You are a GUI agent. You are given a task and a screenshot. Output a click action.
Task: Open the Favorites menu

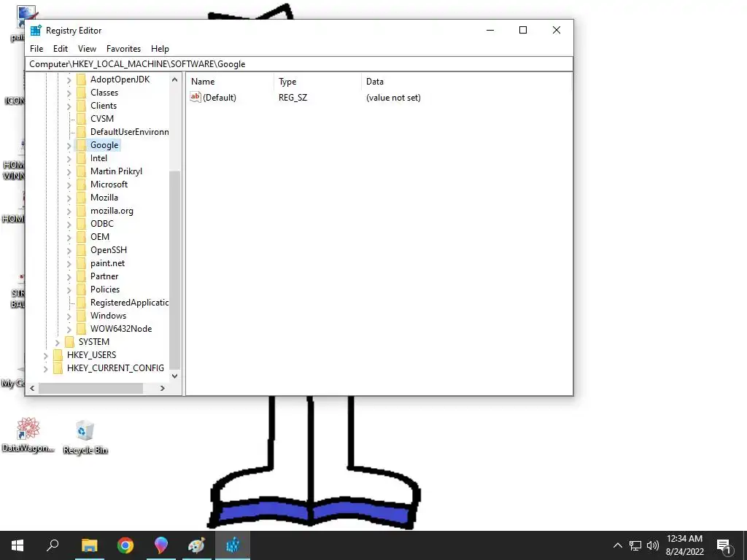tap(123, 49)
